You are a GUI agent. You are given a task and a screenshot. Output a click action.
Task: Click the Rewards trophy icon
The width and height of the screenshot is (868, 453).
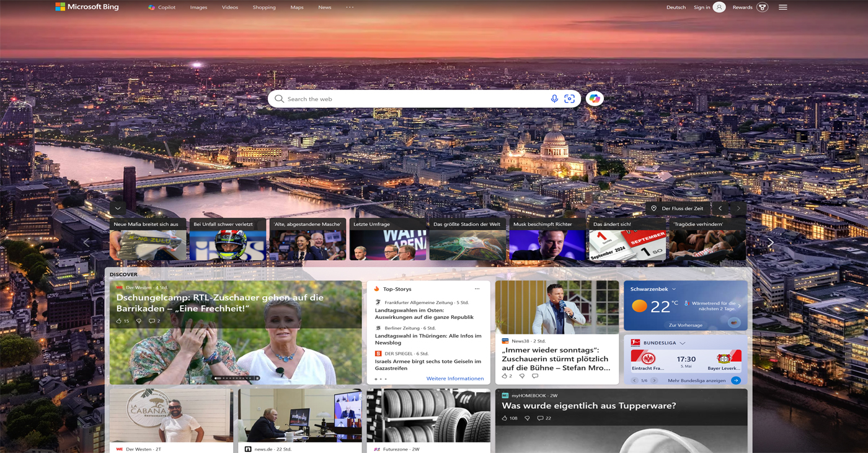tap(763, 7)
